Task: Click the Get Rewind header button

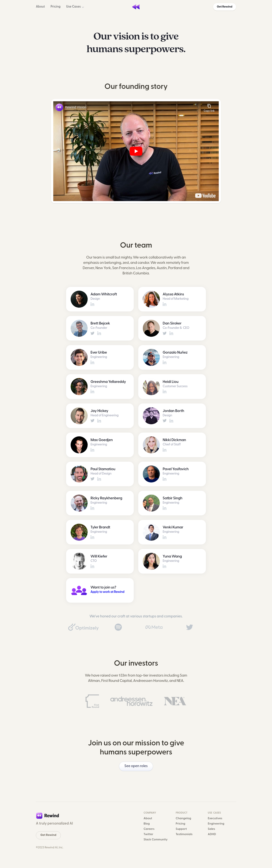Action: [x=225, y=7]
